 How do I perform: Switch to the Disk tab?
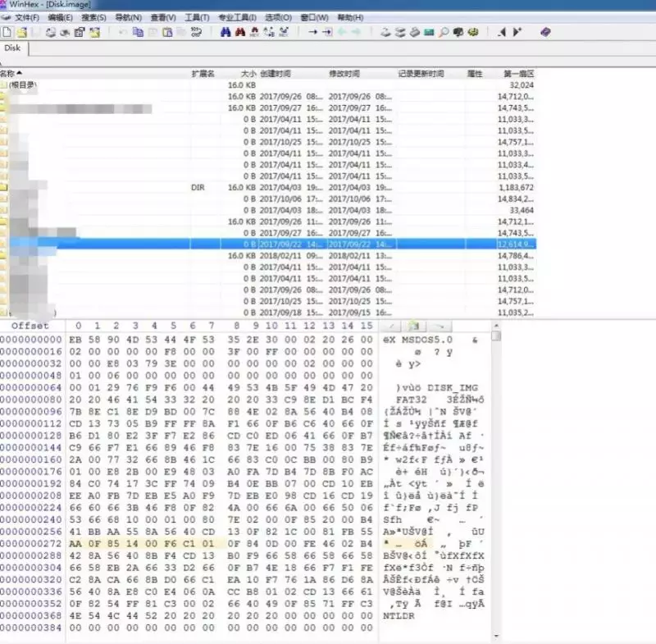coord(12,48)
